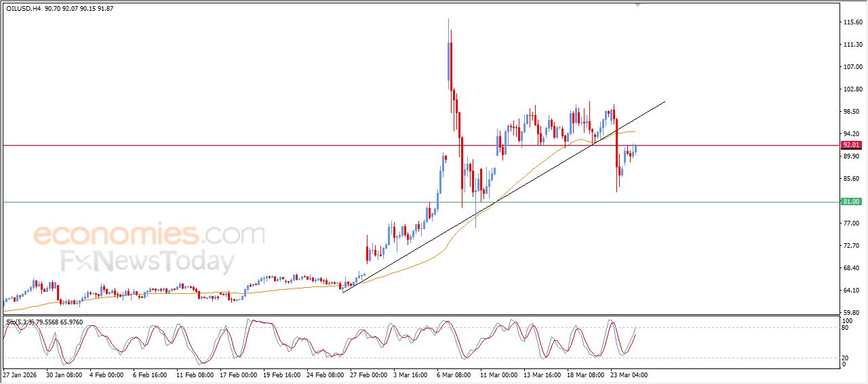Click the stochastic 80 level label
The height and width of the screenshot is (384, 868).
[846, 328]
